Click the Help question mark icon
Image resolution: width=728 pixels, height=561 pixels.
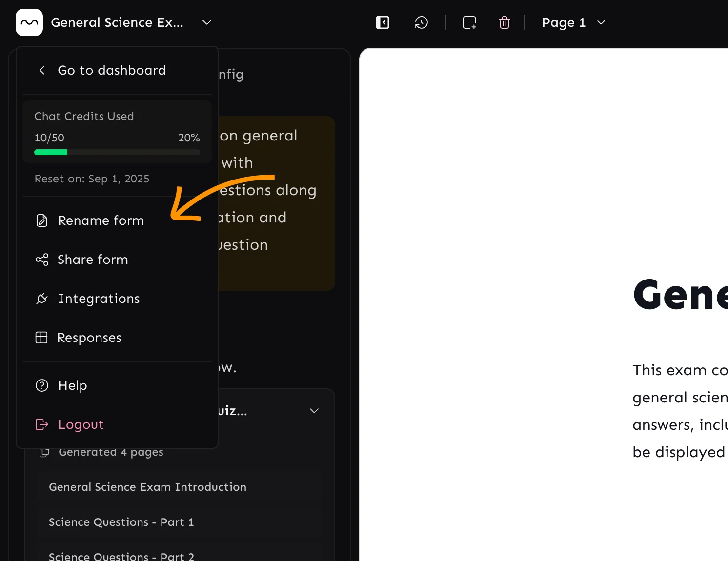42,385
